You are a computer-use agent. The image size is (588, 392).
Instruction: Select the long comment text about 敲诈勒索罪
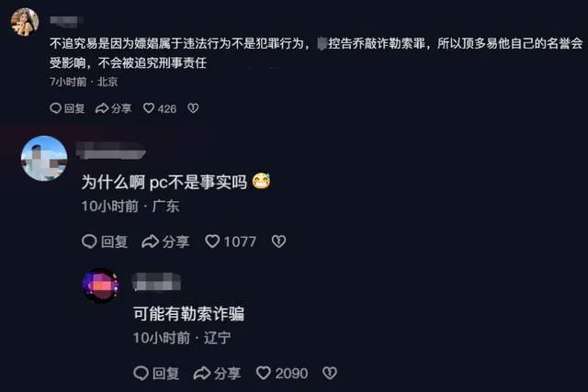click(x=316, y=53)
